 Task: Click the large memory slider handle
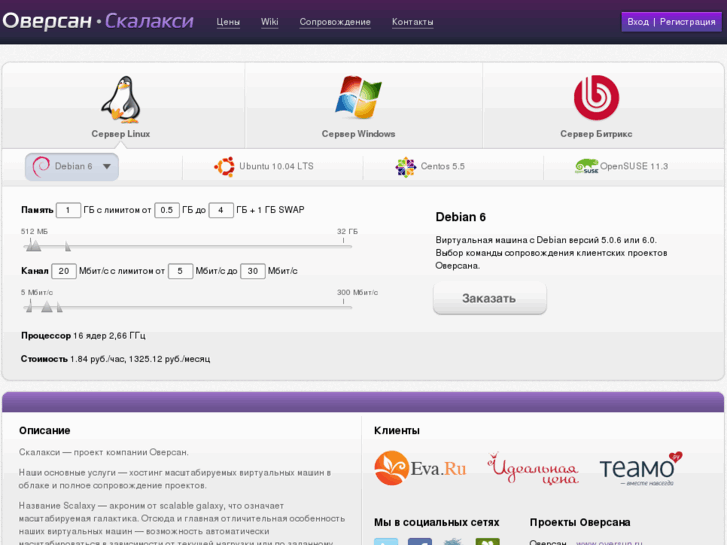[34, 246]
